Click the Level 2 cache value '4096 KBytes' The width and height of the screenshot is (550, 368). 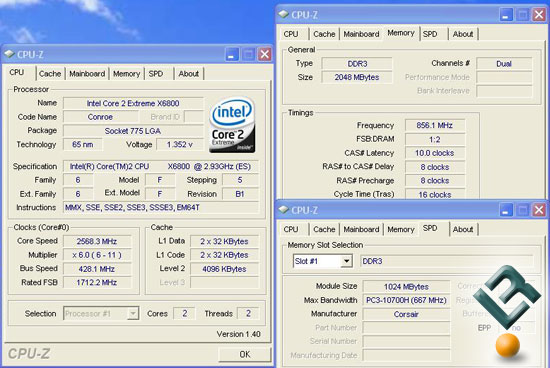(x=224, y=269)
